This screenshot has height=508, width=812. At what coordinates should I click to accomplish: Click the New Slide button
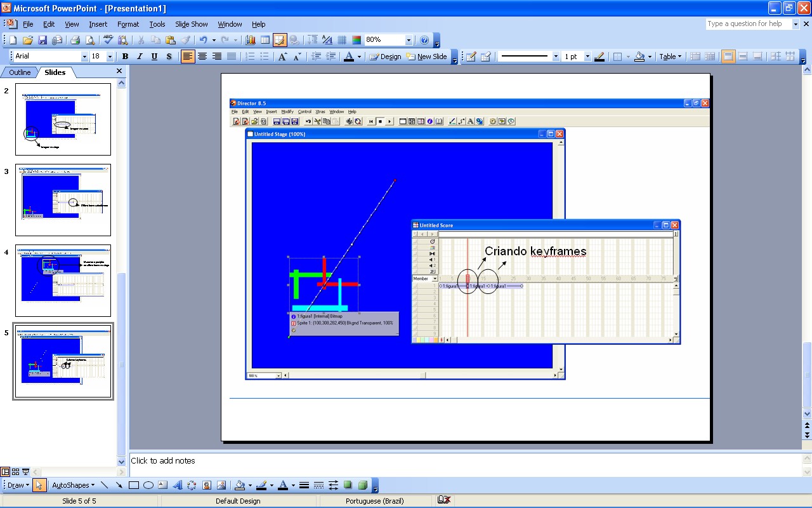[427, 57]
